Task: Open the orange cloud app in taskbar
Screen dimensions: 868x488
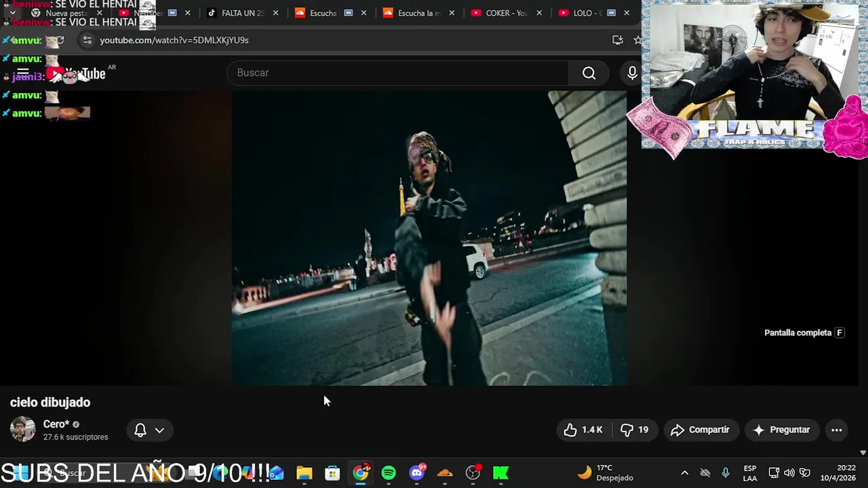Action: tap(445, 473)
